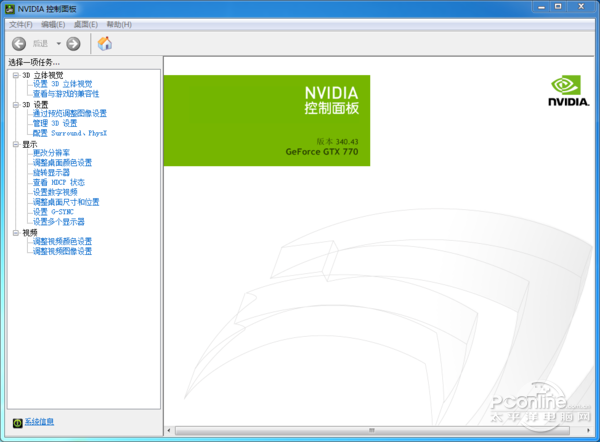This screenshot has height=442, width=600.
Task: Open the 编辑(E) menu
Action: [x=53, y=24]
